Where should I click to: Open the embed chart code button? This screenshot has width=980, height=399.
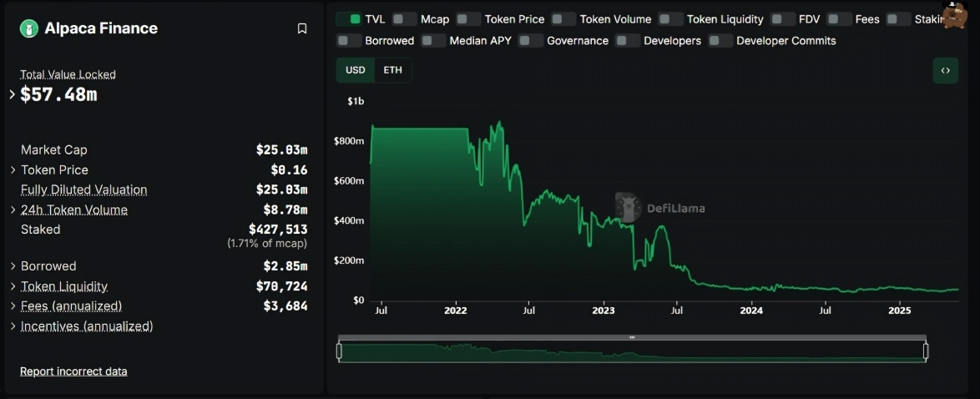(x=946, y=71)
